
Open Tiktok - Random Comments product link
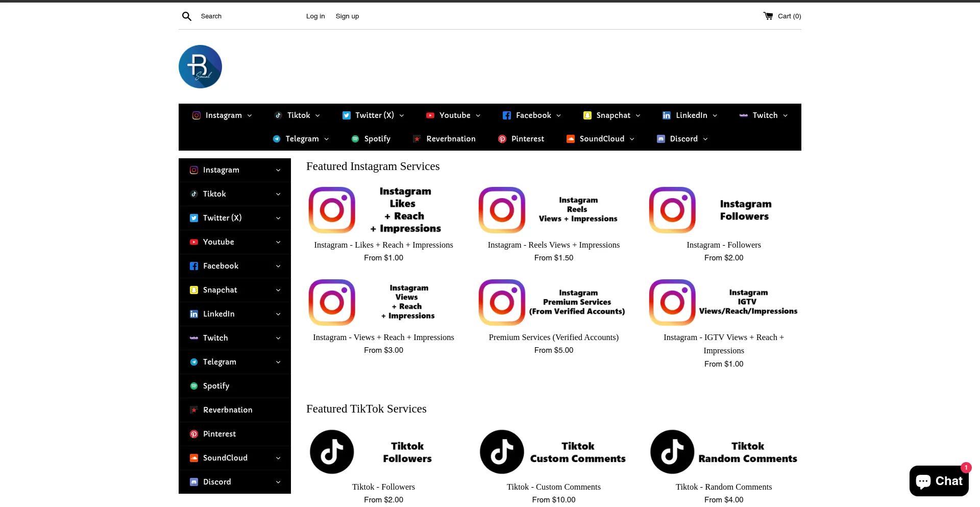pyautogui.click(x=724, y=487)
